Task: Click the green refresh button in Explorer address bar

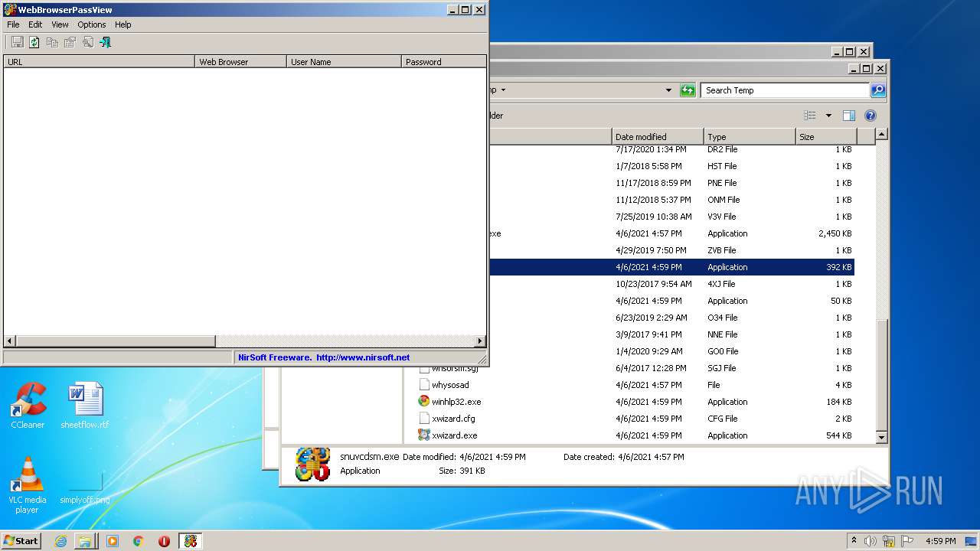Action: click(688, 90)
